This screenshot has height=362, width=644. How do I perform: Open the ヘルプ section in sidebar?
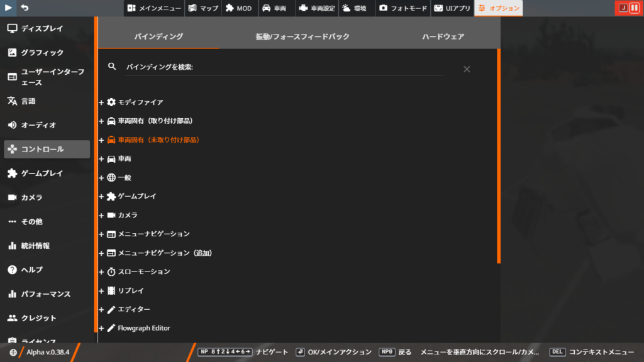pos(31,270)
